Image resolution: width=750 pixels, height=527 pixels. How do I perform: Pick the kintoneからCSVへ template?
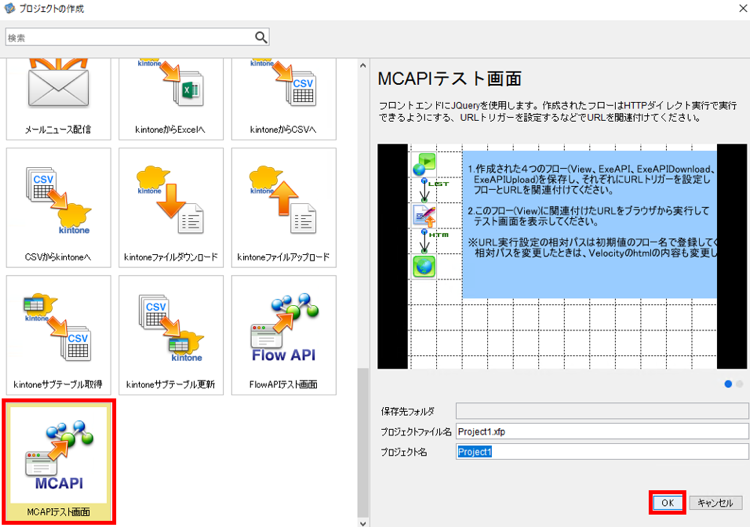[284, 98]
